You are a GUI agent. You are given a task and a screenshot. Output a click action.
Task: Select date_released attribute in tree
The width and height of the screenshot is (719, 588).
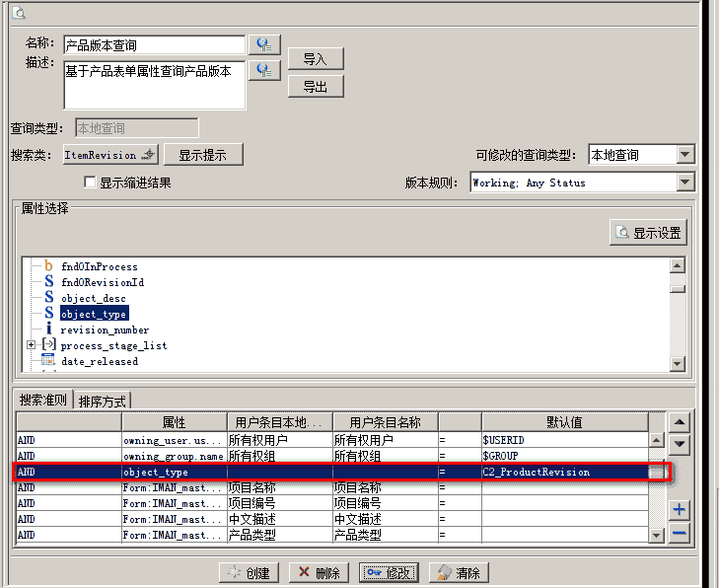(x=100, y=361)
